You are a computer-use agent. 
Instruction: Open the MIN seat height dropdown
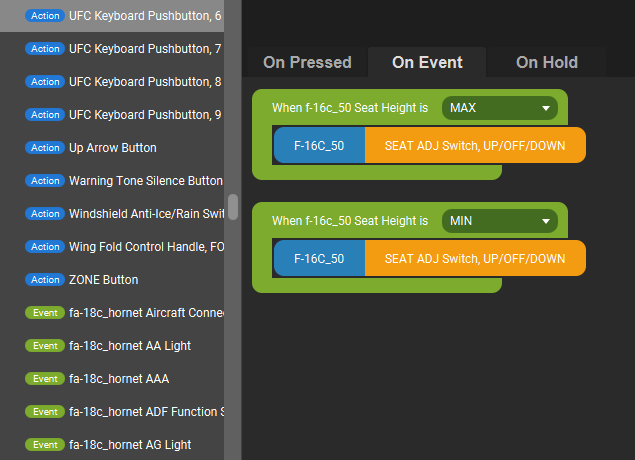click(x=499, y=221)
